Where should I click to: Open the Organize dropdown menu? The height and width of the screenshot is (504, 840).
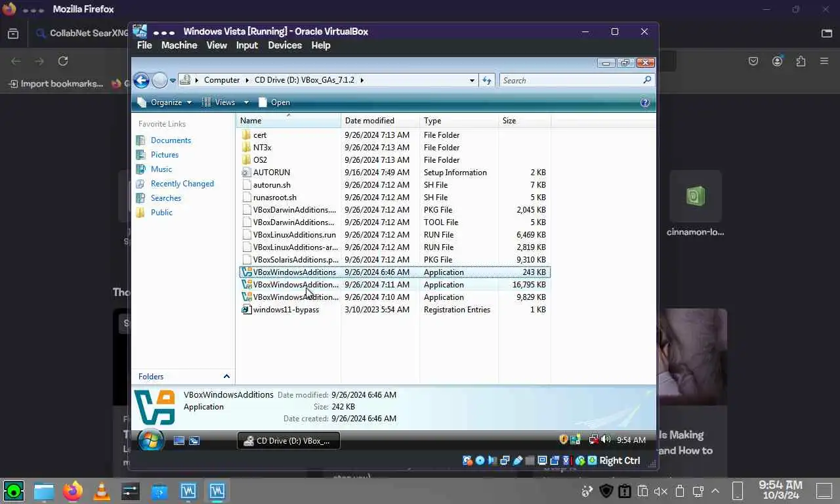tap(165, 102)
